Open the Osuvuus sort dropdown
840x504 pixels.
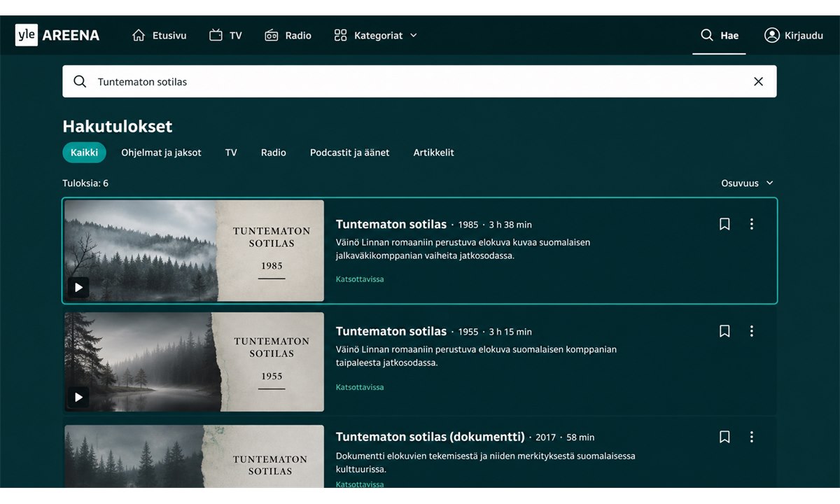tap(747, 183)
